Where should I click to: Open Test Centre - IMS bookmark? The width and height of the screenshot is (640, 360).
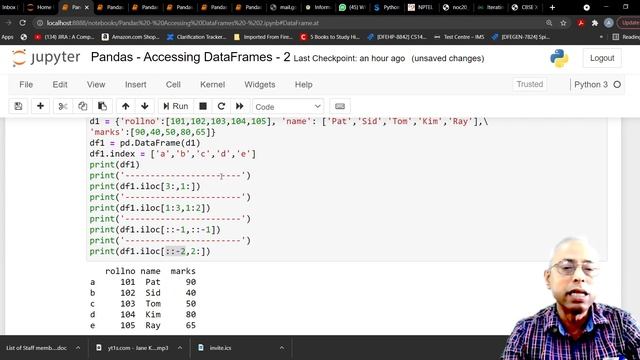(x=459, y=37)
